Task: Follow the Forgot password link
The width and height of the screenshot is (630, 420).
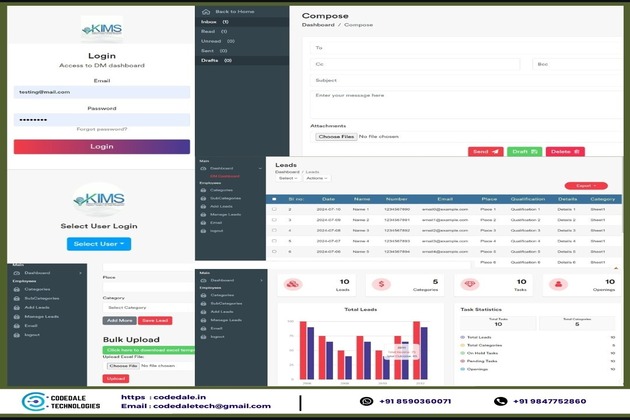Action: (x=101, y=129)
